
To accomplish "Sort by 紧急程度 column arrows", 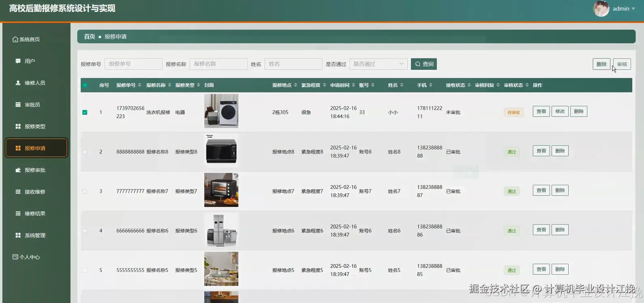I will (x=324, y=85).
